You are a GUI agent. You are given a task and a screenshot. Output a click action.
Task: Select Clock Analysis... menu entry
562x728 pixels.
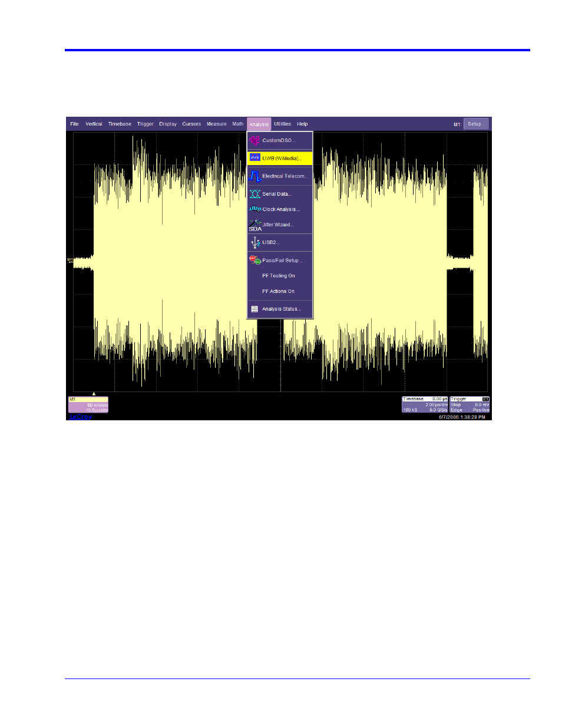click(280, 209)
